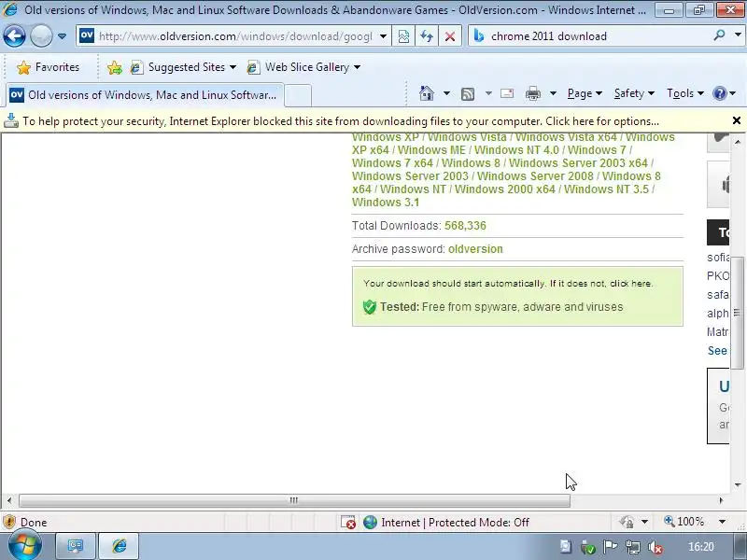
Task: Stop loading with the red X icon
Action: coord(450,36)
